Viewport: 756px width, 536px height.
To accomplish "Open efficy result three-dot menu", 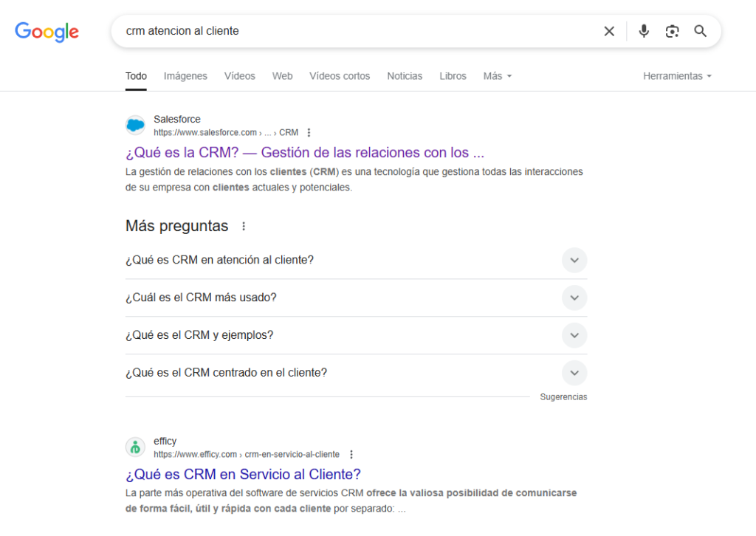I will point(351,455).
